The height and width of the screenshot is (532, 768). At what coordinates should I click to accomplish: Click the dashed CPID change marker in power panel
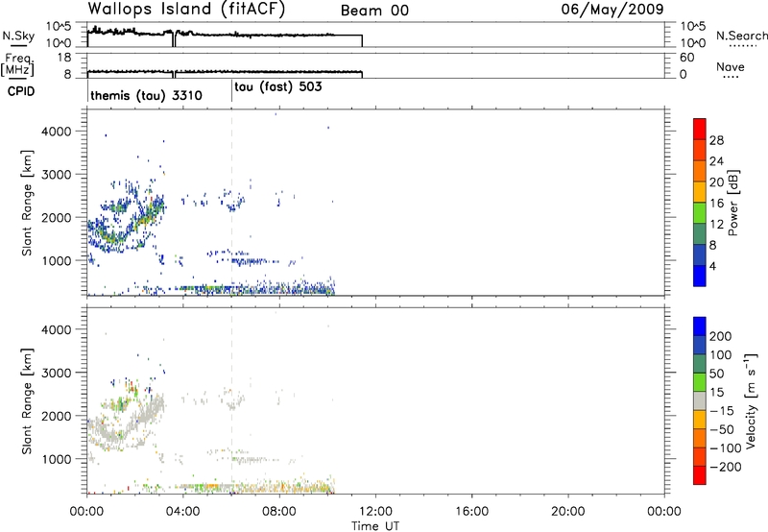point(231,202)
